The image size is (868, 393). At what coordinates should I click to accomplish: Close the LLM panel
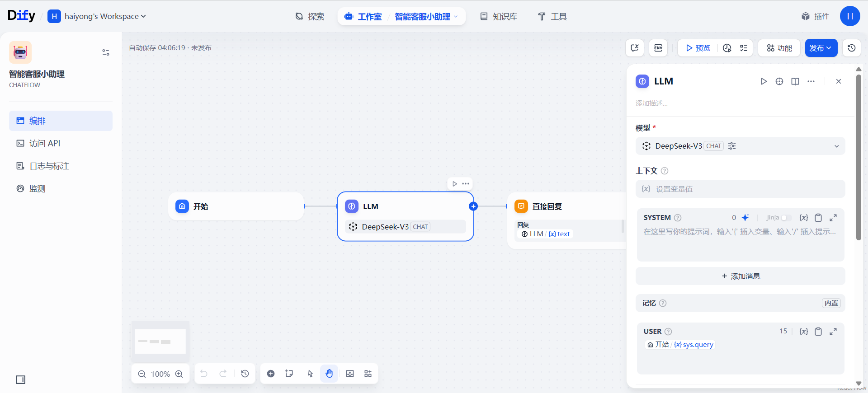click(839, 81)
